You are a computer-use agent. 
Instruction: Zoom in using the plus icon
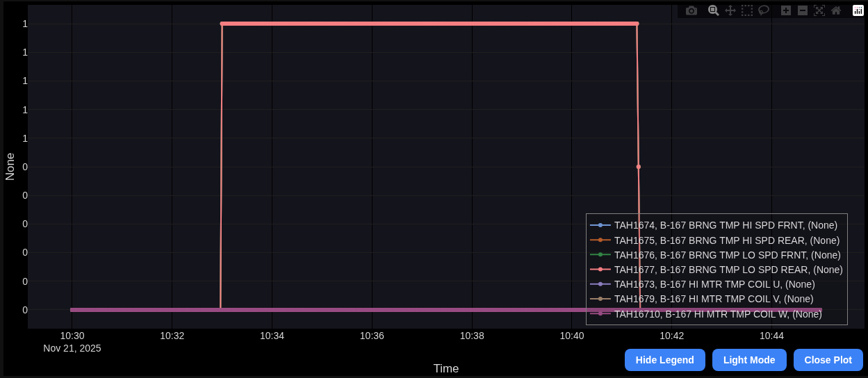(786, 10)
